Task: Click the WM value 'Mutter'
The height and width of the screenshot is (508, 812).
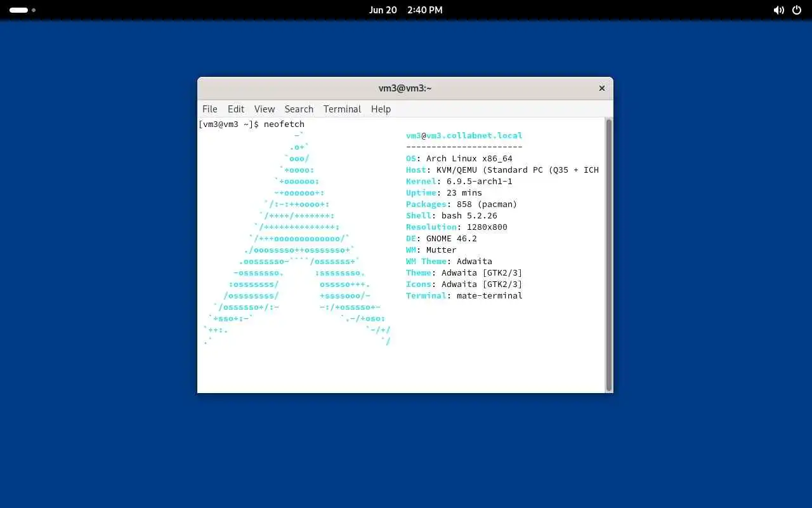Action: tap(442, 250)
